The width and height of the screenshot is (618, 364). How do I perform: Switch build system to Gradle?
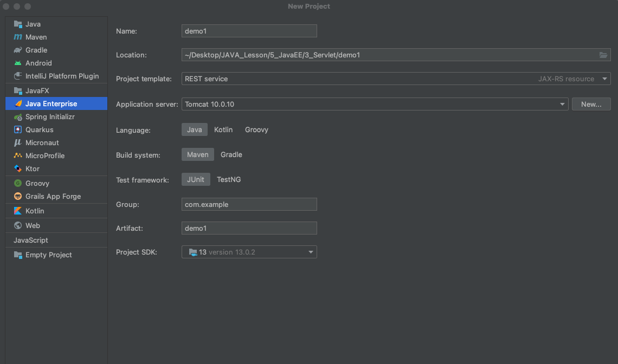point(231,154)
